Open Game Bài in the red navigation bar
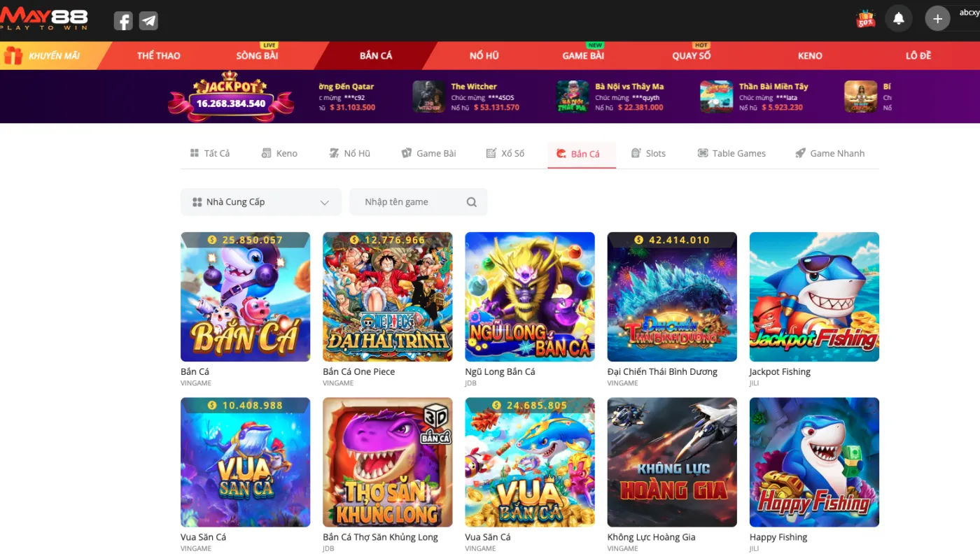This screenshot has width=980, height=556. [583, 56]
